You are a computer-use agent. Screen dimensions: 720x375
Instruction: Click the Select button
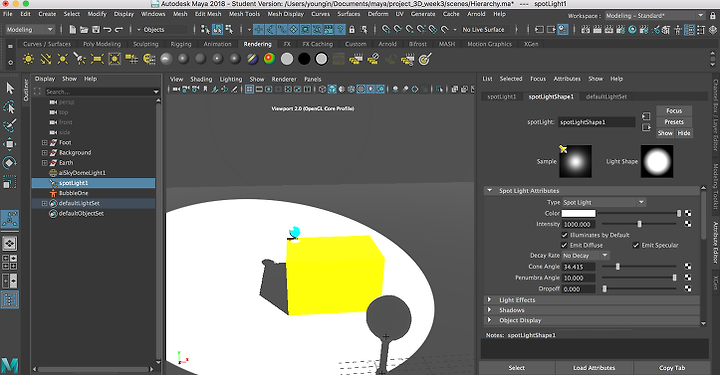click(x=517, y=368)
